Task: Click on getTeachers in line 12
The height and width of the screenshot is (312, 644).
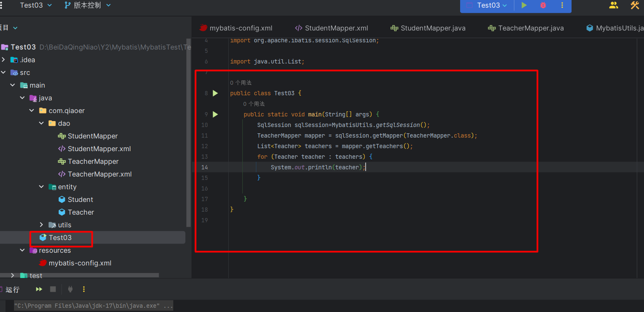Action: (384, 146)
